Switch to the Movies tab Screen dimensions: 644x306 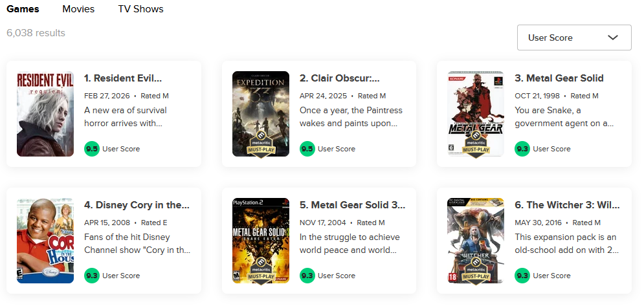coord(78,9)
